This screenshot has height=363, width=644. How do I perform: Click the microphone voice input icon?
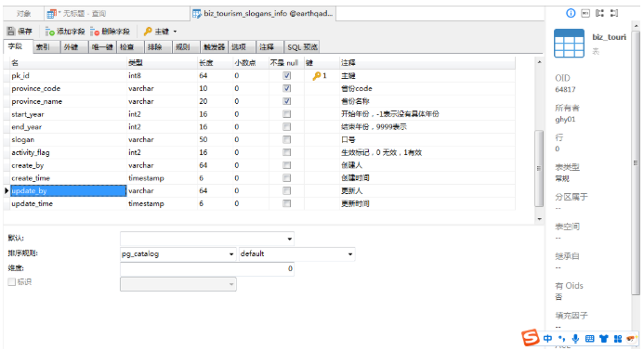[x=575, y=338]
